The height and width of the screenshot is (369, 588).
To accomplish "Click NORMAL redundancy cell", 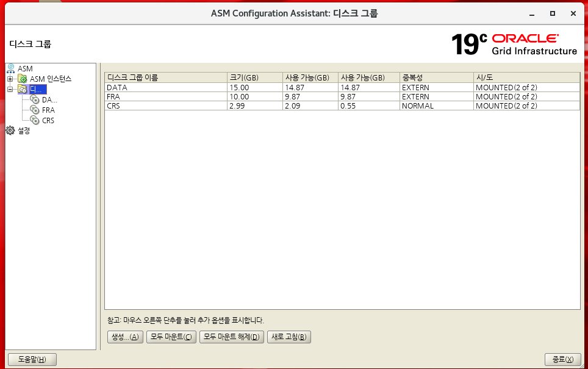I will 437,106.
